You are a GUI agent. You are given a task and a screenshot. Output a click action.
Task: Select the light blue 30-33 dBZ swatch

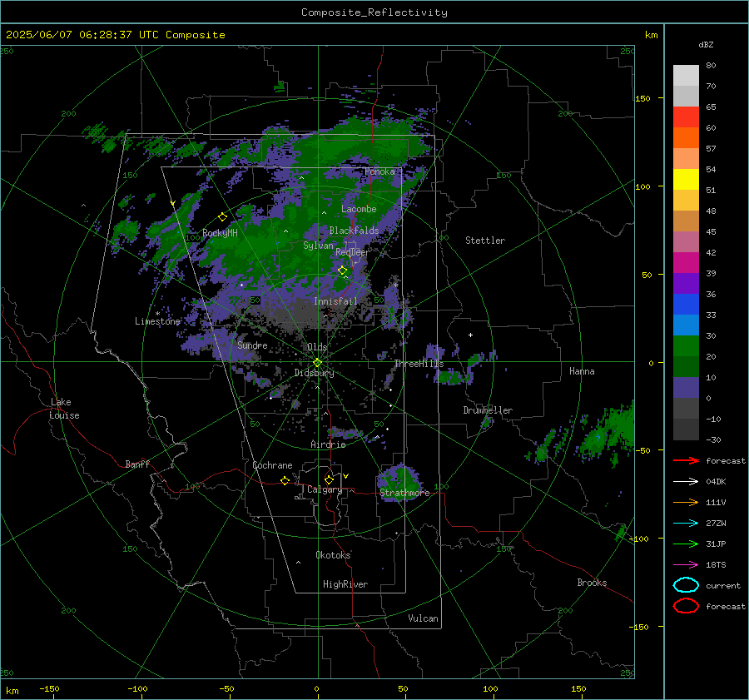pyautogui.click(x=686, y=325)
